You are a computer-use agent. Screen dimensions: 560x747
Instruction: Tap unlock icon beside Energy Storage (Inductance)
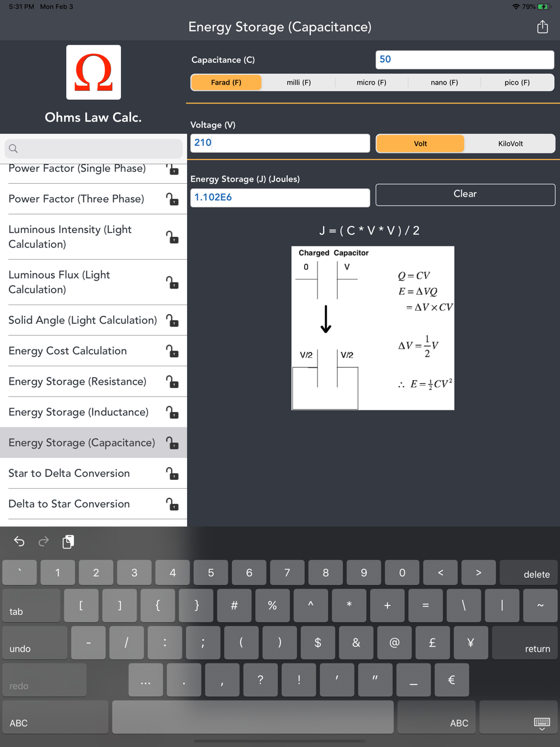pyautogui.click(x=172, y=413)
